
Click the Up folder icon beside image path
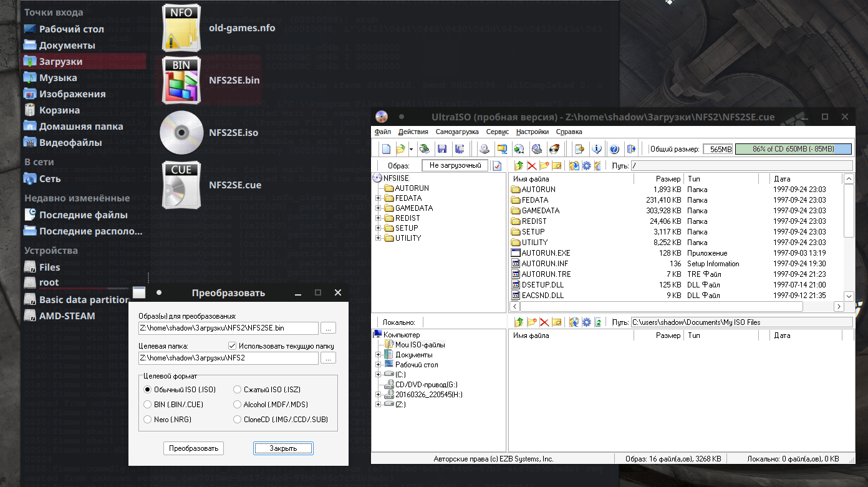point(518,165)
